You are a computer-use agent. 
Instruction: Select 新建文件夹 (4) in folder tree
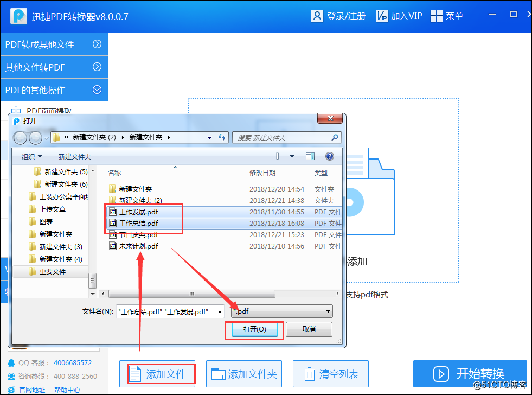pyautogui.click(x=56, y=259)
